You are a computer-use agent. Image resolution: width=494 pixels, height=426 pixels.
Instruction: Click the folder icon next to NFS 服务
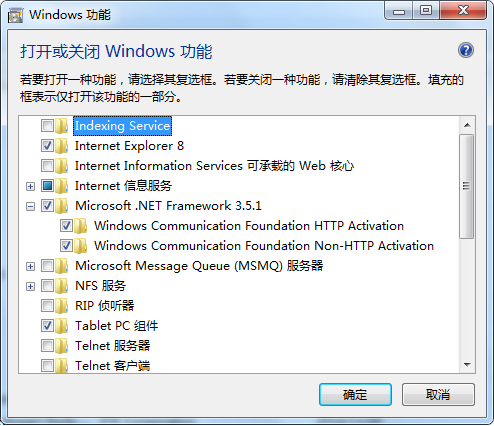tap(62, 286)
